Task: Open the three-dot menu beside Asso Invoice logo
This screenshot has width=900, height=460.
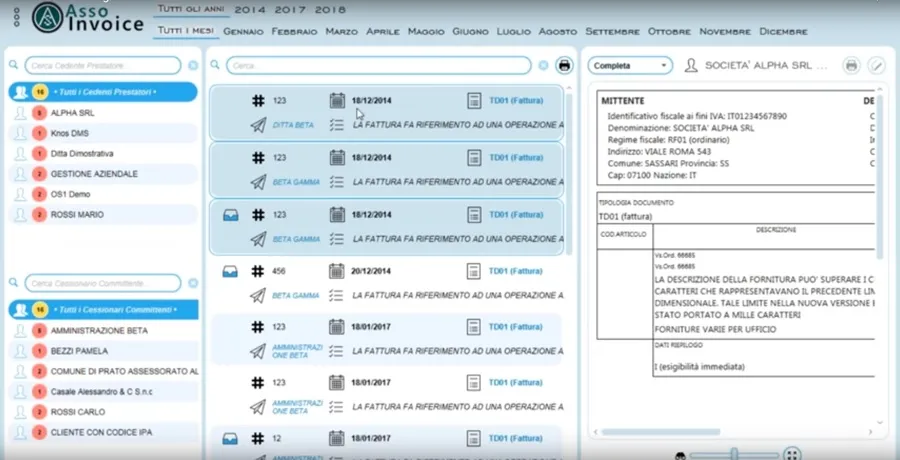Action: 16,17
